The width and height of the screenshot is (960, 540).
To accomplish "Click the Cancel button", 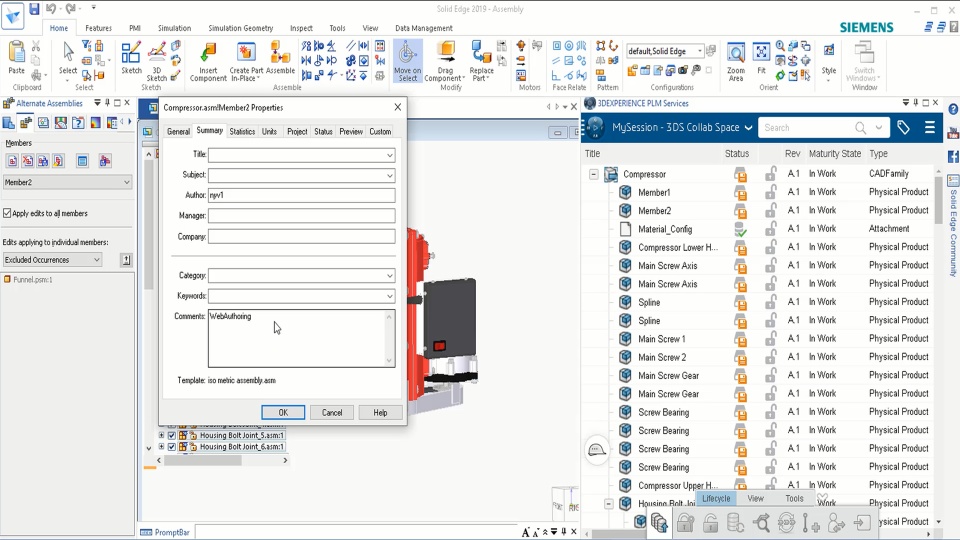I will point(332,412).
